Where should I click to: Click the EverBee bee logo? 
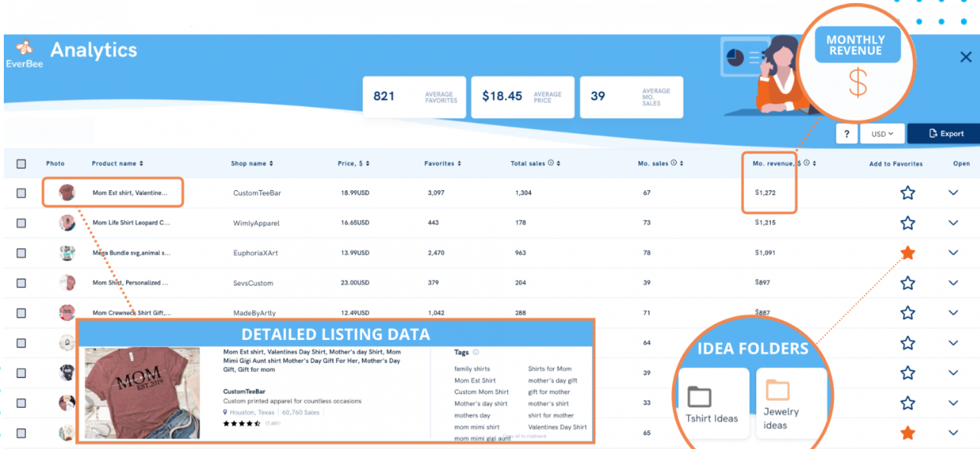click(24, 48)
